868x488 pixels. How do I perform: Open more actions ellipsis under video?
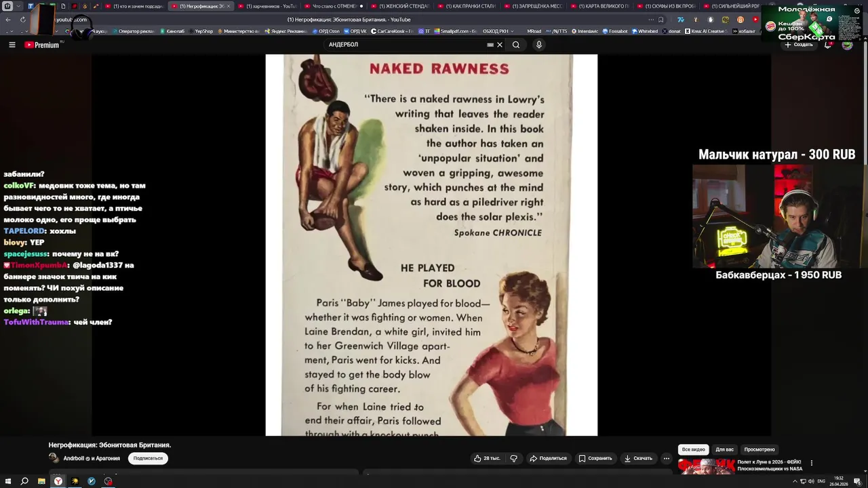pyautogui.click(x=667, y=458)
